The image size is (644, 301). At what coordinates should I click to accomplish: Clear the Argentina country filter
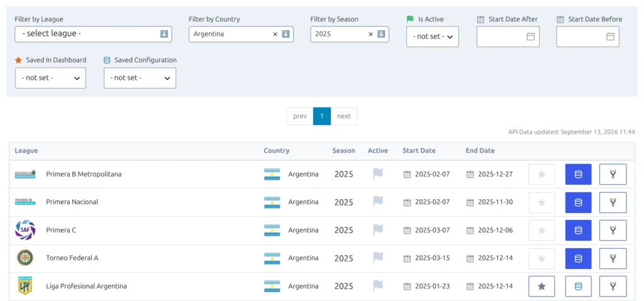(x=275, y=34)
